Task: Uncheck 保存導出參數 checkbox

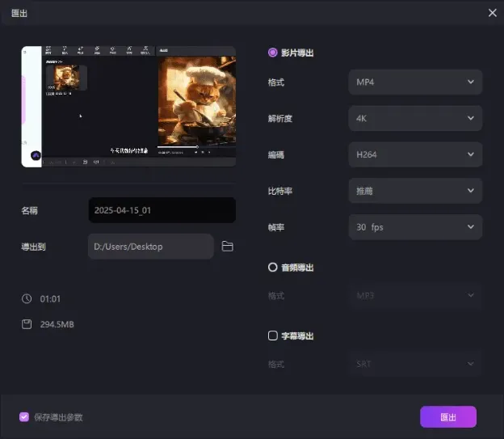Action: (x=24, y=417)
